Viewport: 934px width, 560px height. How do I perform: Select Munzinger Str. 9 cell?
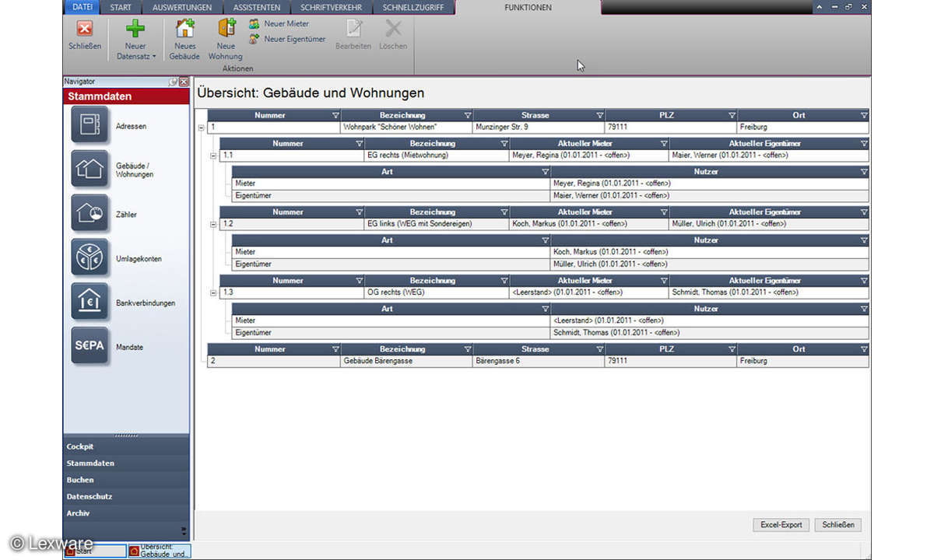(x=539, y=127)
